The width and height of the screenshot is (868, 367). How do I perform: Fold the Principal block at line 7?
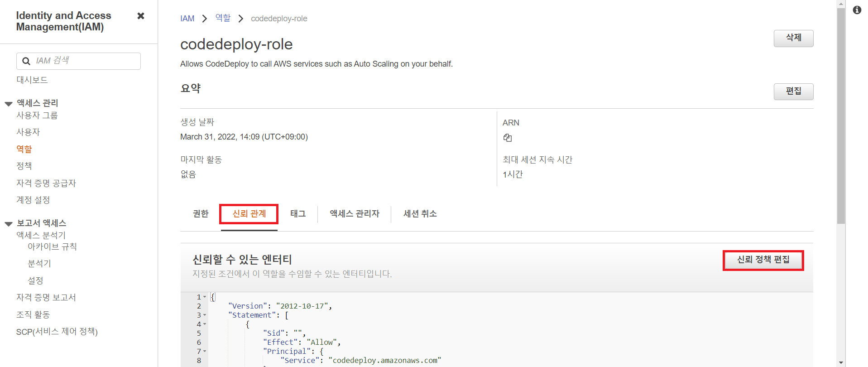point(205,352)
